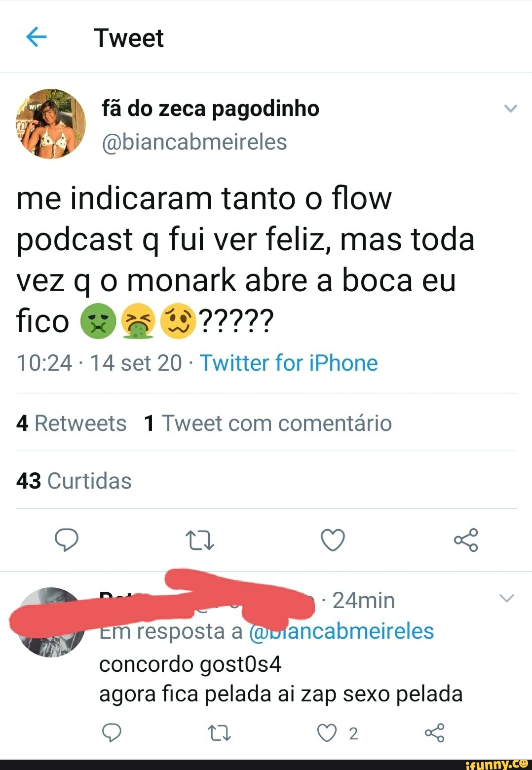This screenshot has height=770, width=532.
Task: Open the 'Twitter for iPhone' source link
Action: point(289,363)
